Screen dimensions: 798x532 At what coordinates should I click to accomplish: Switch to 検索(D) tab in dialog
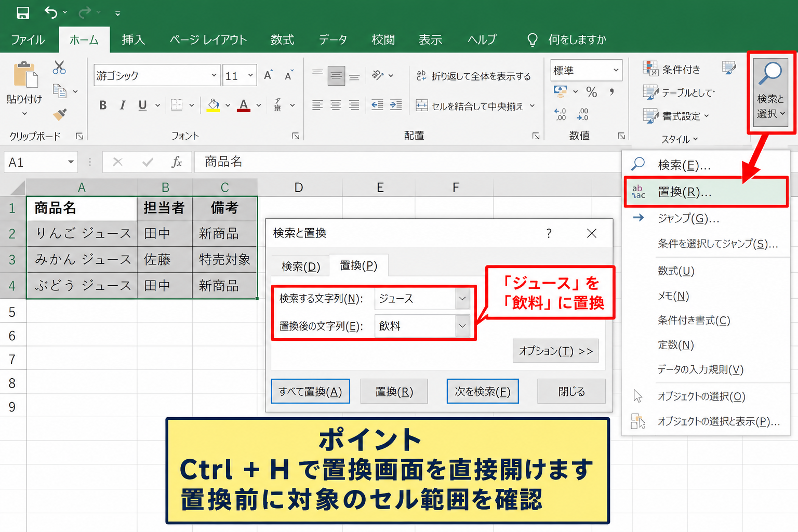(301, 266)
